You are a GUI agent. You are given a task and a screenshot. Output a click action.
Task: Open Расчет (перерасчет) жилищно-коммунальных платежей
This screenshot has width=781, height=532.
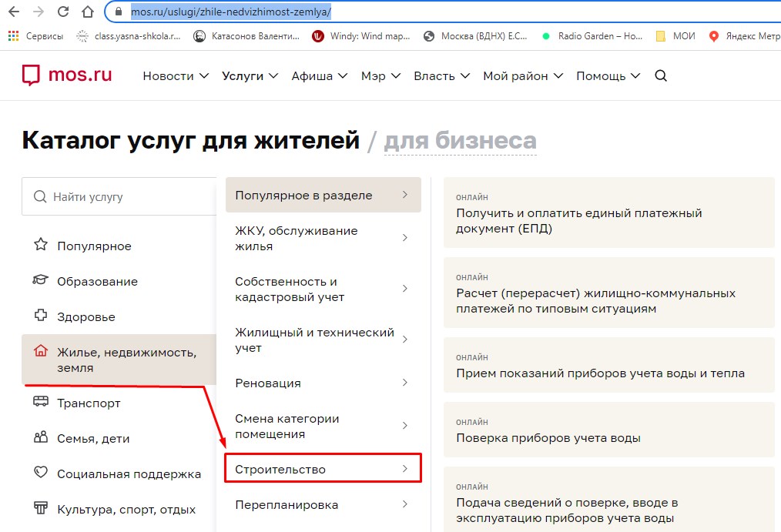tap(608, 293)
